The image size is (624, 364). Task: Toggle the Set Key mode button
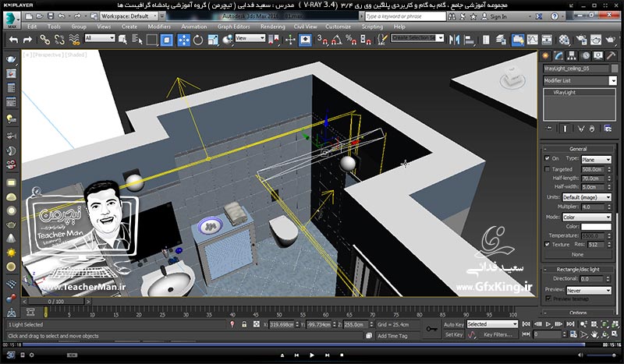coord(454,335)
